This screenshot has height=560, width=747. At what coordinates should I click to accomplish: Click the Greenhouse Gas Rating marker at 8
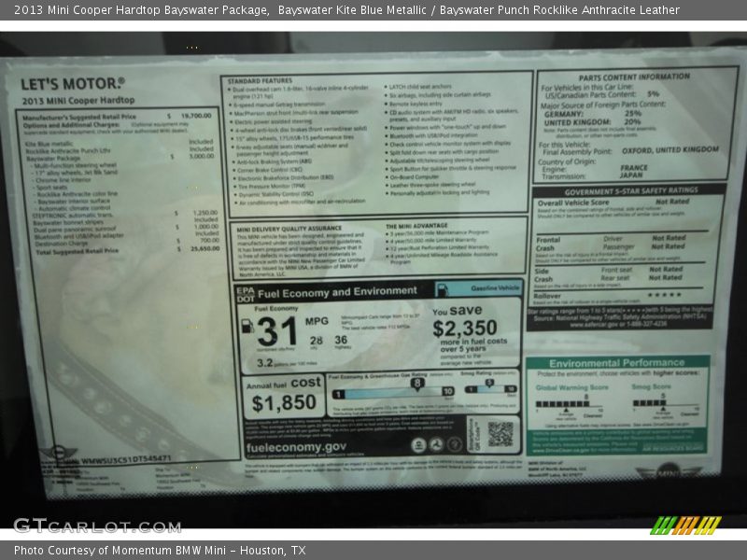[417, 382]
